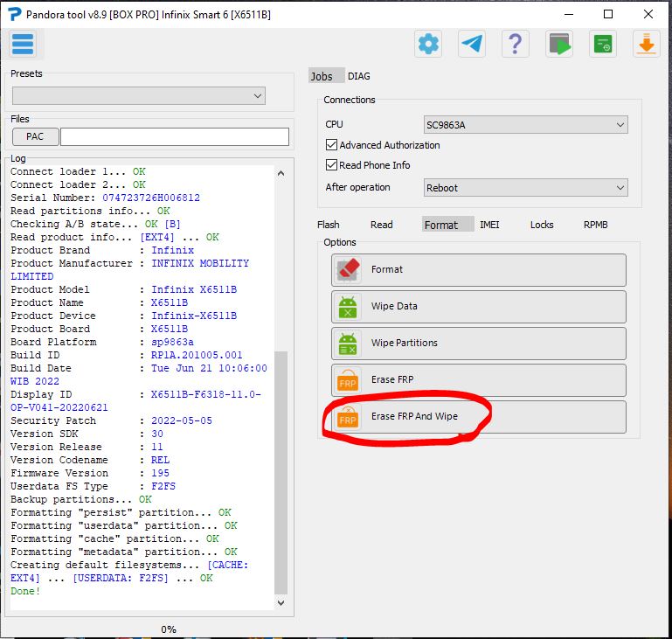This screenshot has height=639, width=672.
Task: Click the PAC file path input field
Action: (175, 136)
